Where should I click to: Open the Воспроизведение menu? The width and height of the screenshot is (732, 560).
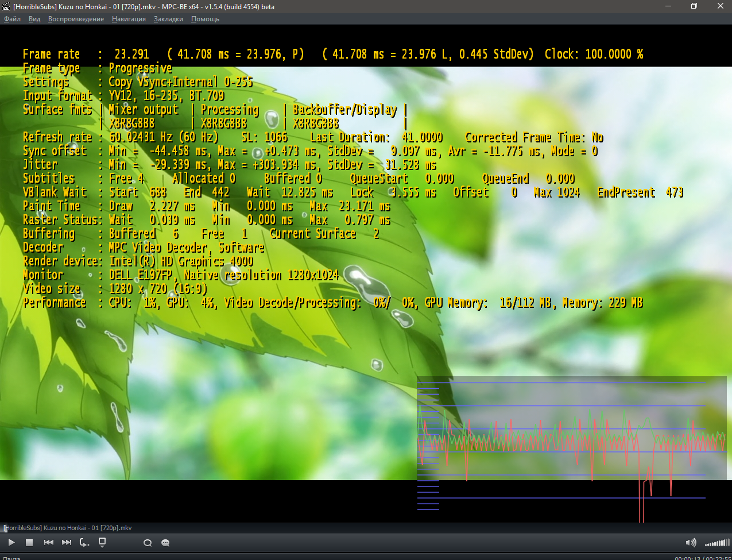pyautogui.click(x=76, y=19)
